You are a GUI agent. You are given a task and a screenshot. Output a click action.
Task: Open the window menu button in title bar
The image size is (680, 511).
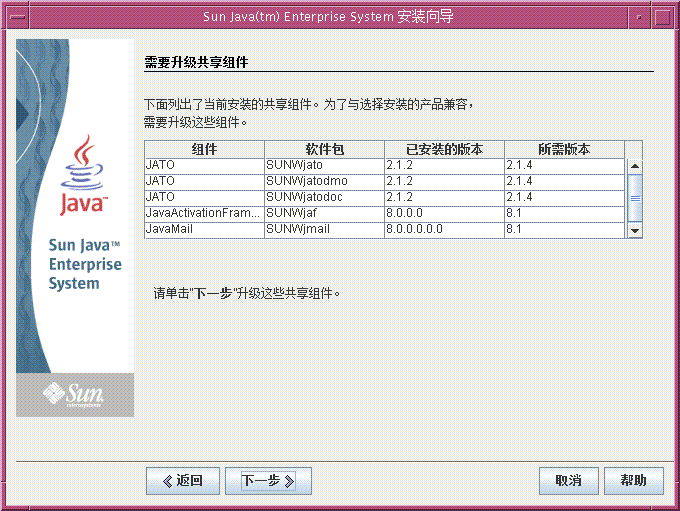coord(18,17)
